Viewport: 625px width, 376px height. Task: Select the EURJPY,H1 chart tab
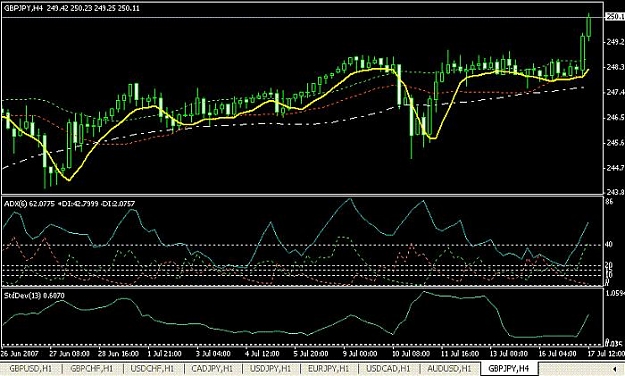point(328,368)
